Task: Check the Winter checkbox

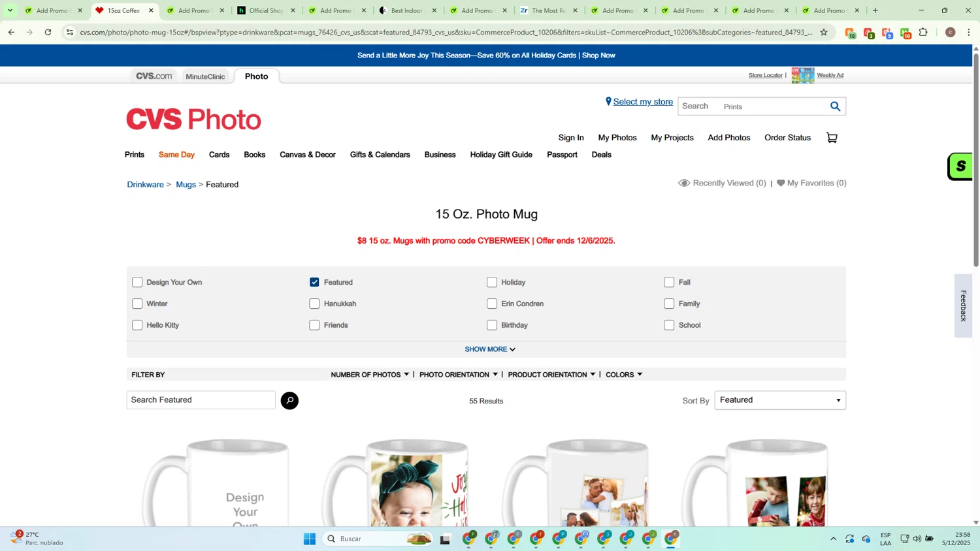Action: click(x=137, y=304)
